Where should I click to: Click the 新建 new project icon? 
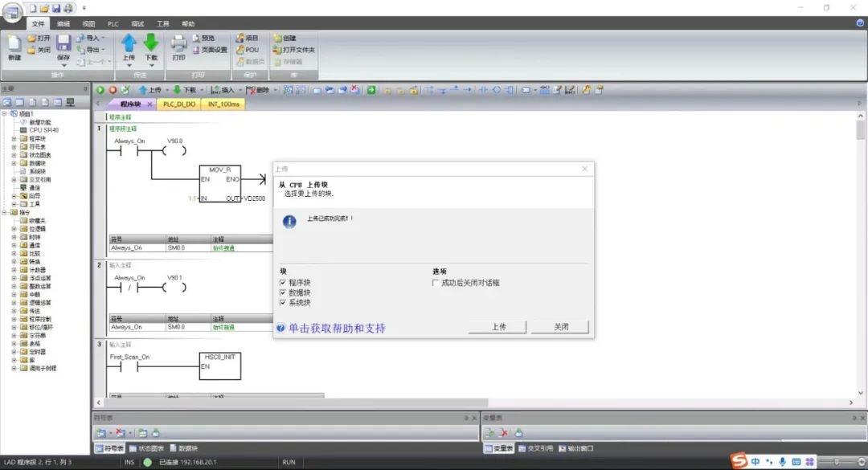[x=14, y=43]
